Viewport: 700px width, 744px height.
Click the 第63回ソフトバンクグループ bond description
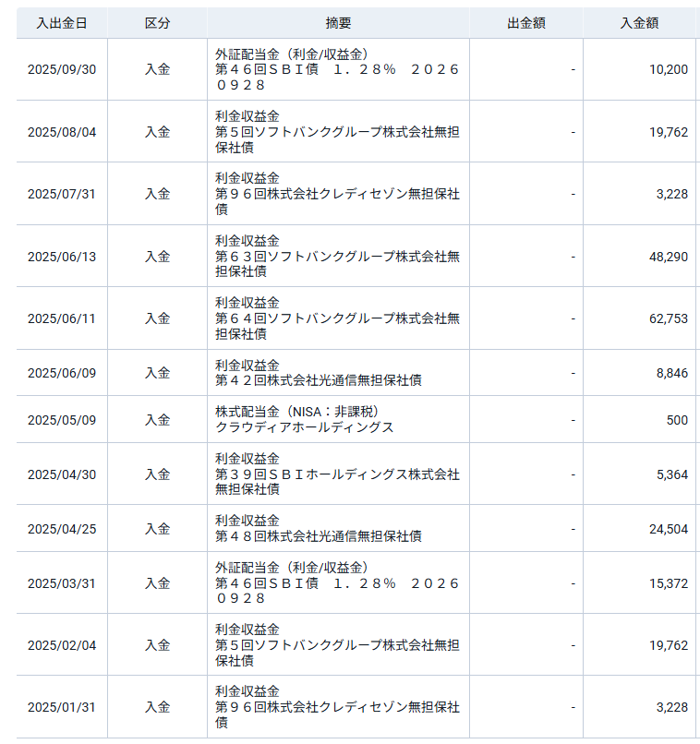[x=337, y=256]
